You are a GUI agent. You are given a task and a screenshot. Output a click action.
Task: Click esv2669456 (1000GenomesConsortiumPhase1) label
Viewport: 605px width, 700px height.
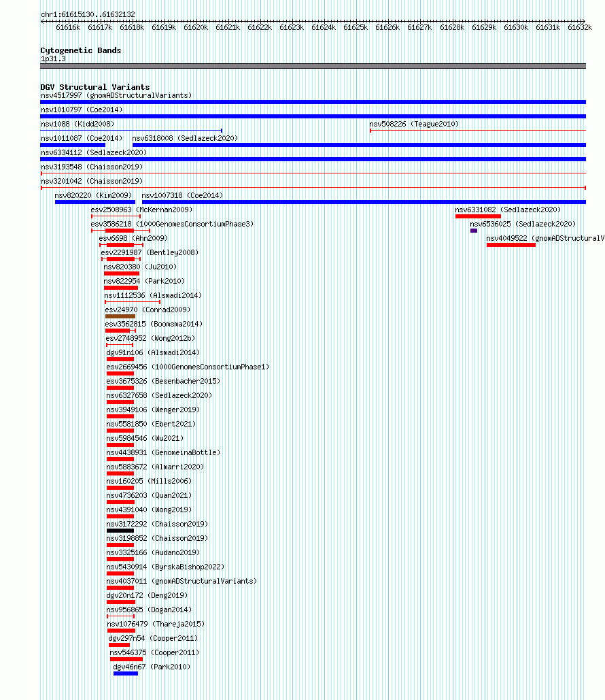(188, 367)
